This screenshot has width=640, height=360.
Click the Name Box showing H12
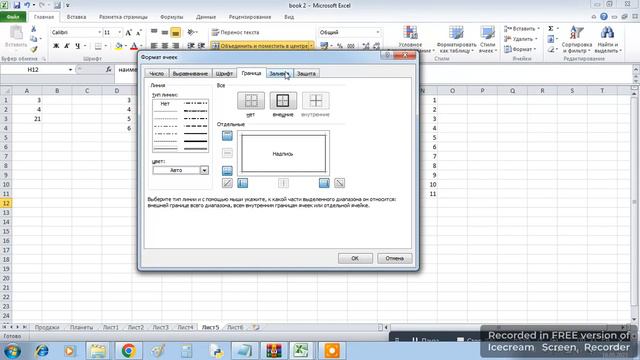point(33,70)
